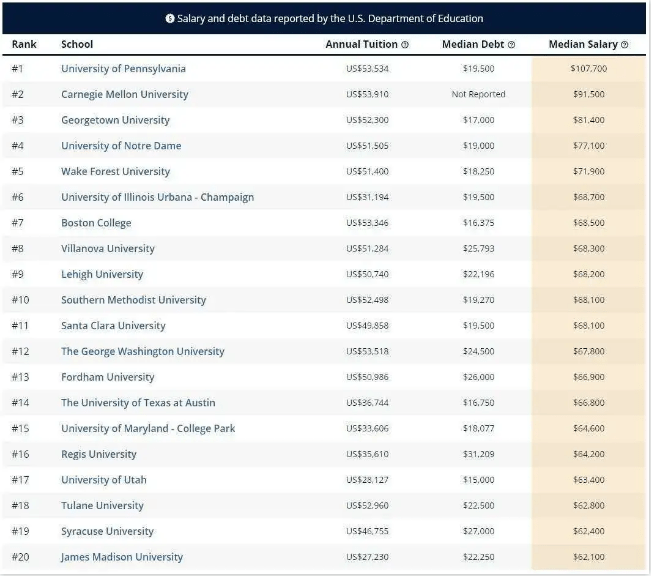
Task: Open Georgetown University link
Action: (x=115, y=120)
